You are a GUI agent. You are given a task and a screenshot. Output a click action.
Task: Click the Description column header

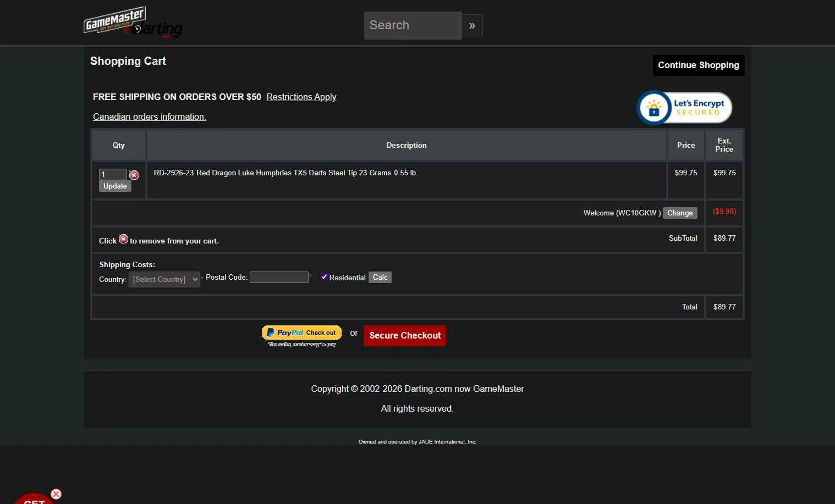[406, 145]
